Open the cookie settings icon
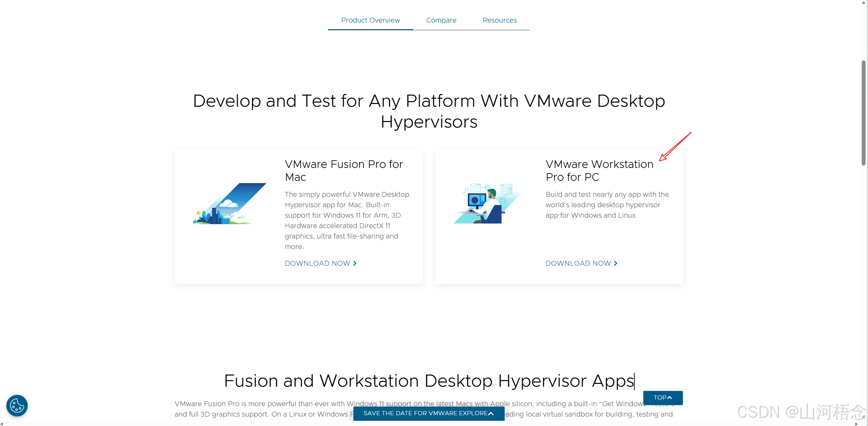This screenshot has height=426, width=868. point(17,405)
